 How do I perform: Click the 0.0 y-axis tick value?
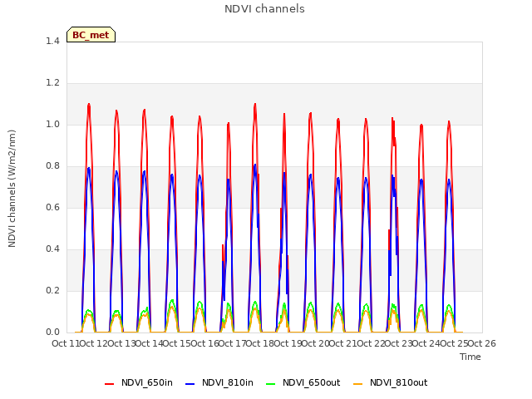52,332
